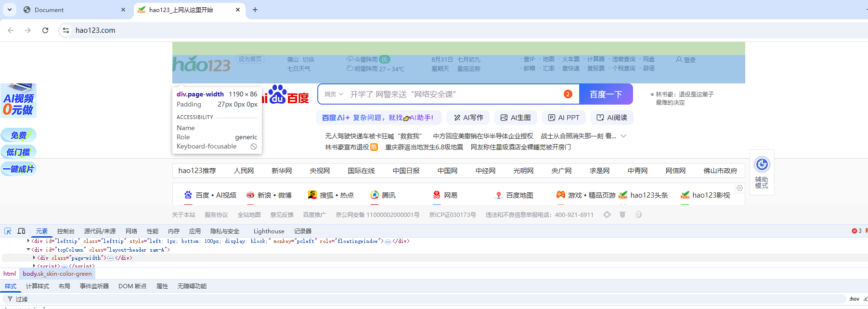The height and width of the screenshot is (309, 868).
Task: Open 搜狐 • 热点 link with Sohu icon
Action: pyautogui.click(x=331, y=195)
